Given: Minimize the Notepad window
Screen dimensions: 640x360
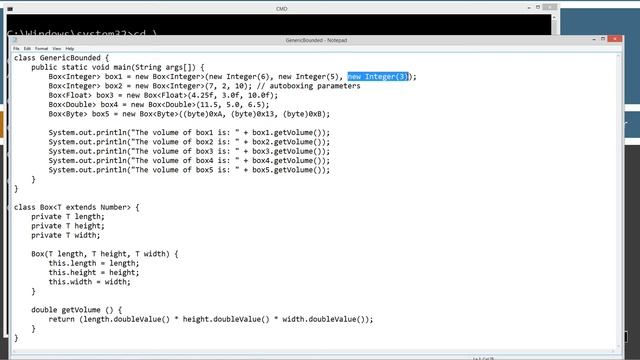Looking at the screenshot, I should [594, 39].
